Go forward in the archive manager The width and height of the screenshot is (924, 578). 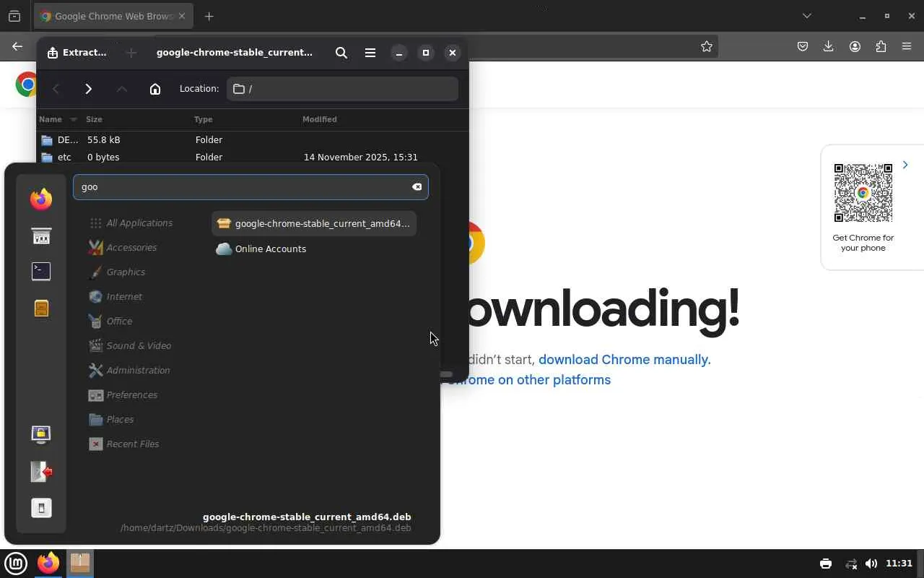[89, 89]
